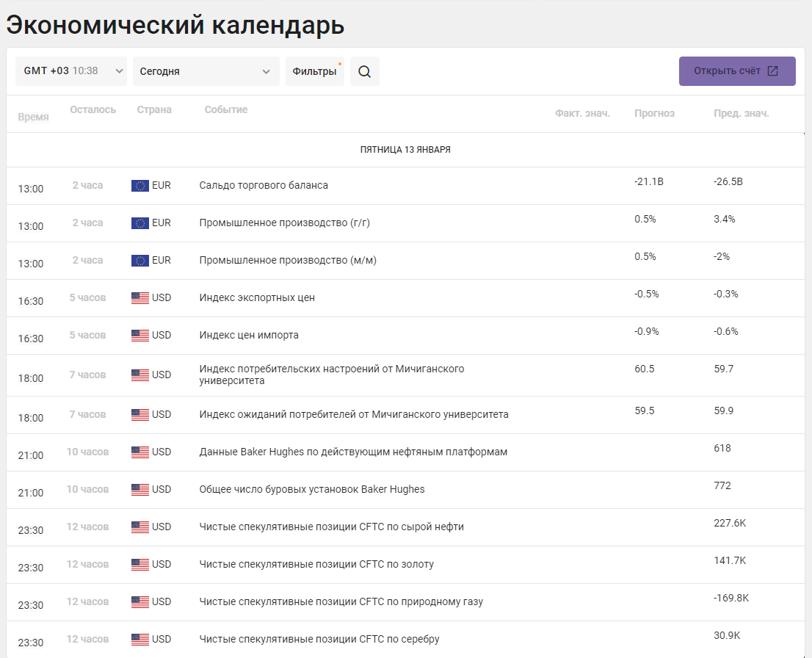812x658 pixels.
Task: Click the Открыть счёт button
Action: [x=737, y=71]
